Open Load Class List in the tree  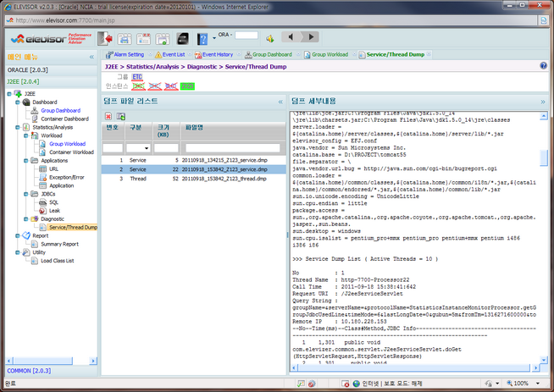point(58,261)
